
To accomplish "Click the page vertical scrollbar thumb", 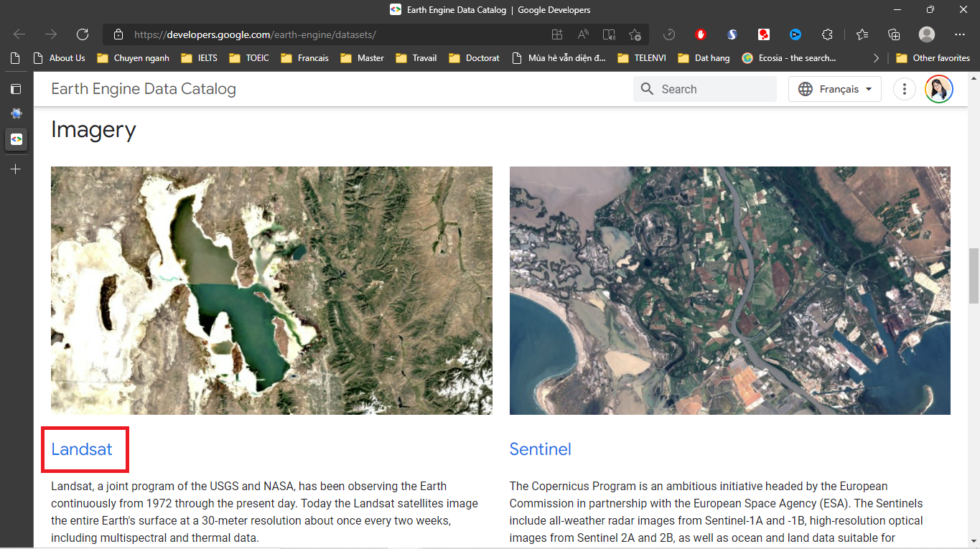I will tap(974, 276).
